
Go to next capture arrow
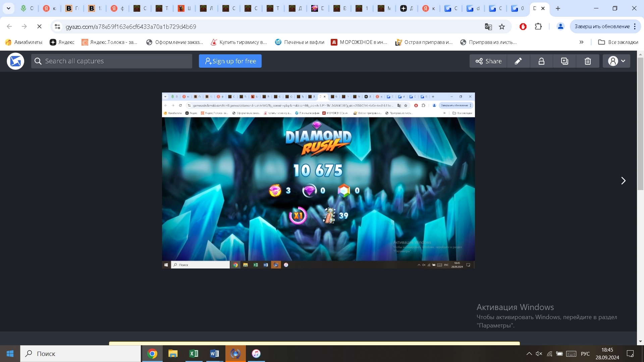(x=623, y=181)
